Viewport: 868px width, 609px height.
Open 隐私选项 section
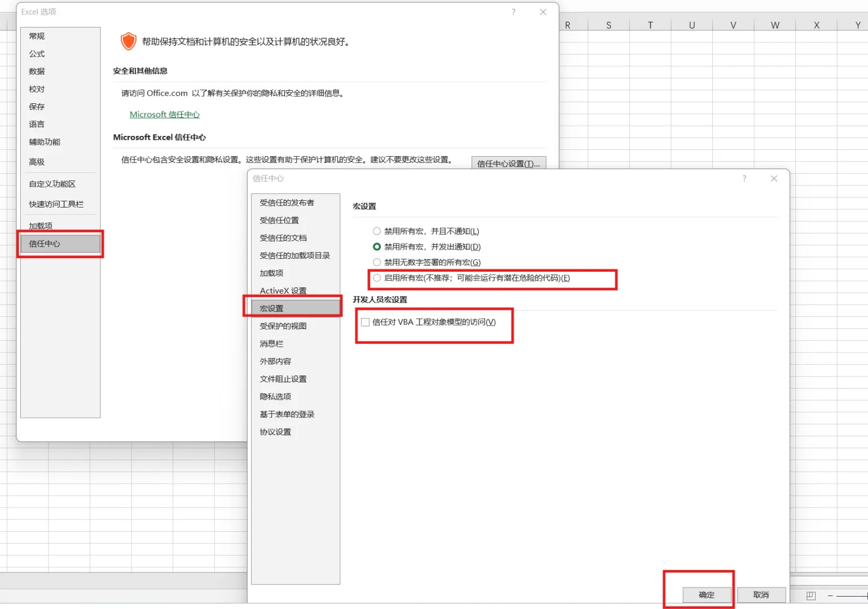tap(296, 396)
